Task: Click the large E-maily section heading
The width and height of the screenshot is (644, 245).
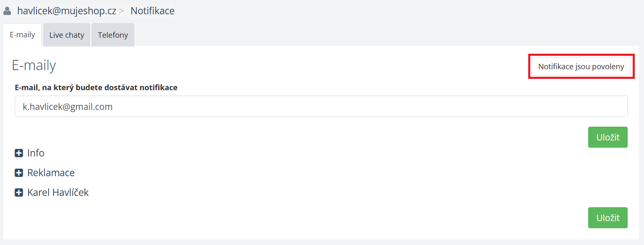Action: click(x=34, y=65)
